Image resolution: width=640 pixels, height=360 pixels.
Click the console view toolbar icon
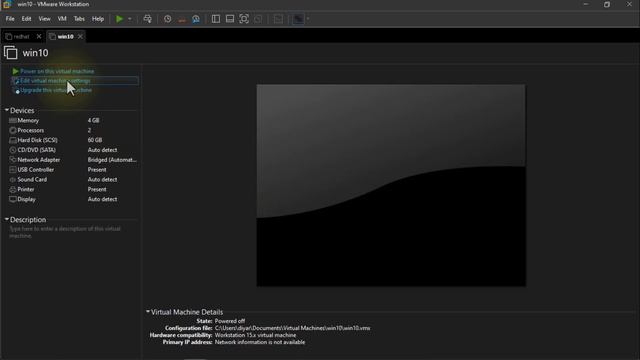point(278,19)
